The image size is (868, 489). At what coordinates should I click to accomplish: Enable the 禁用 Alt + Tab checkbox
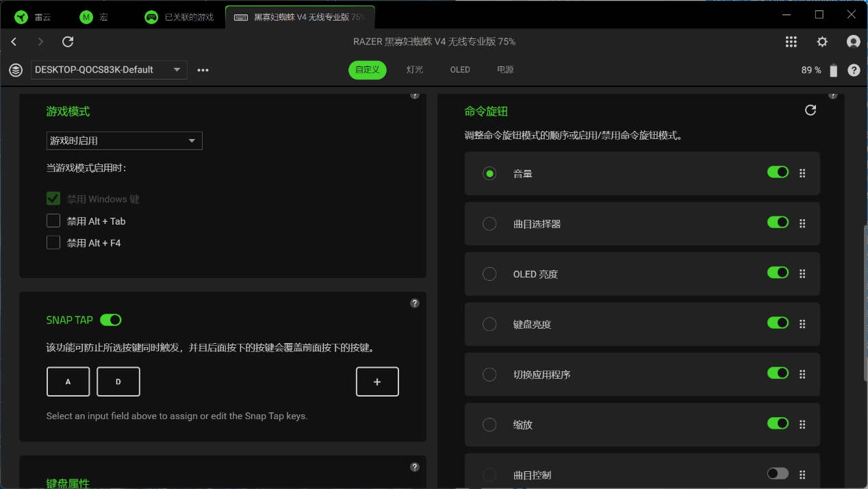[53, 221]
